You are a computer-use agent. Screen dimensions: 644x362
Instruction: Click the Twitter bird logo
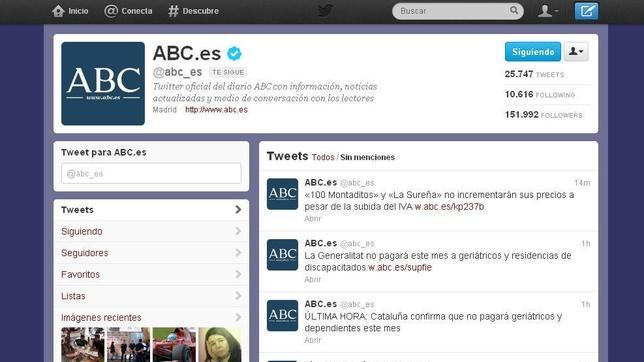325,11
